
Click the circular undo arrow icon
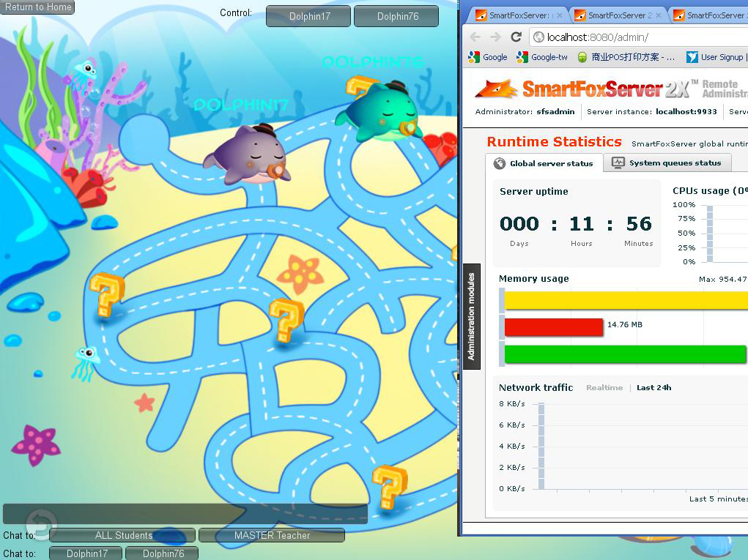[41, 524]
